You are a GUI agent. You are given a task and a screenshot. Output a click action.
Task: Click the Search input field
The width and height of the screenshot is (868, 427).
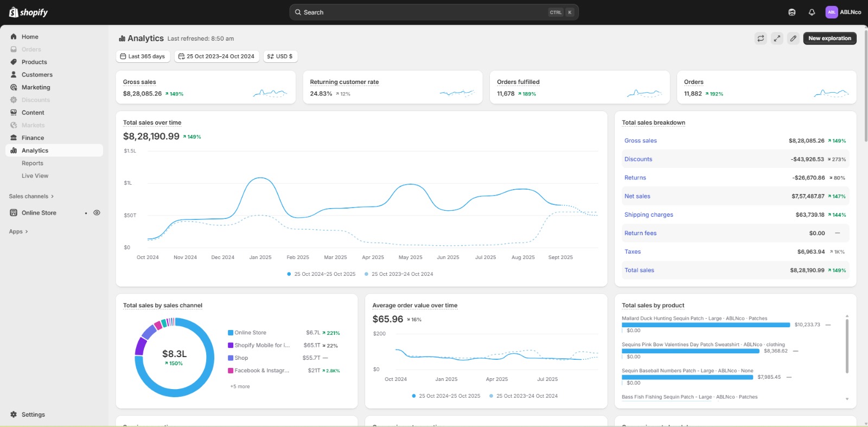click(423, 12)
